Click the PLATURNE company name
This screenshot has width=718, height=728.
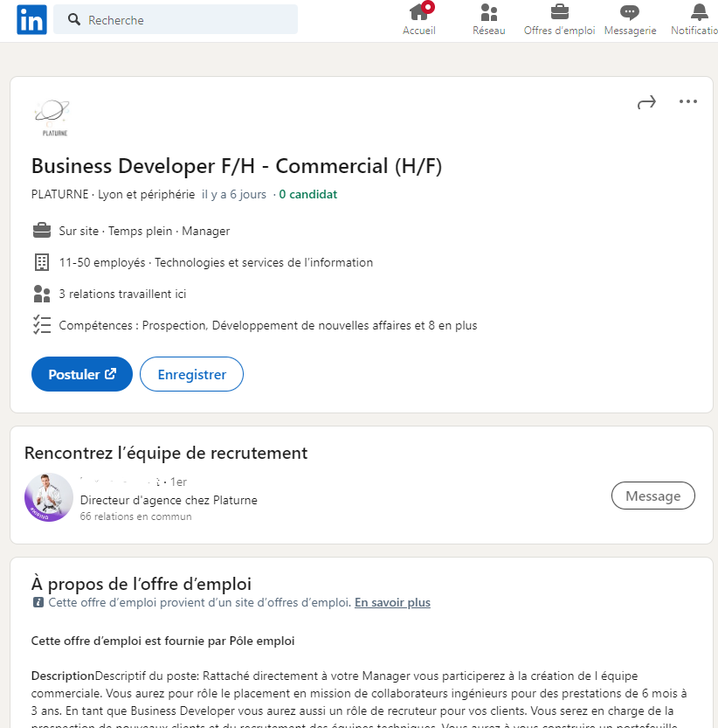pos(60,194)
